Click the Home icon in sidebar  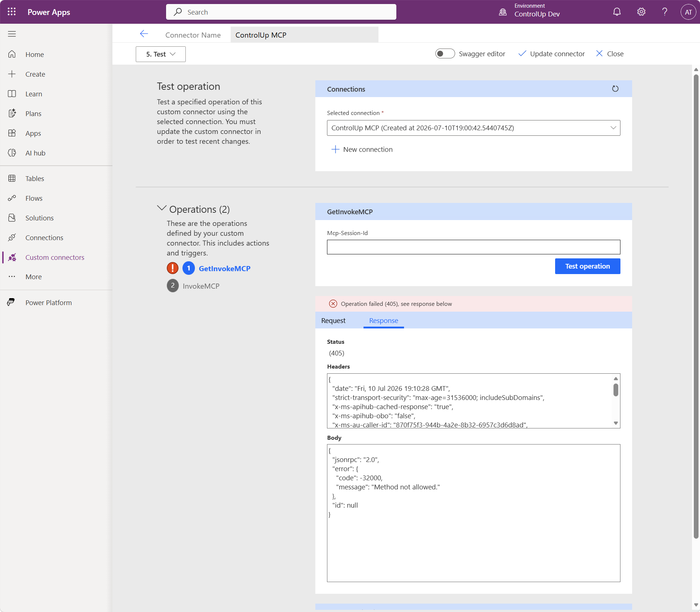12,54
